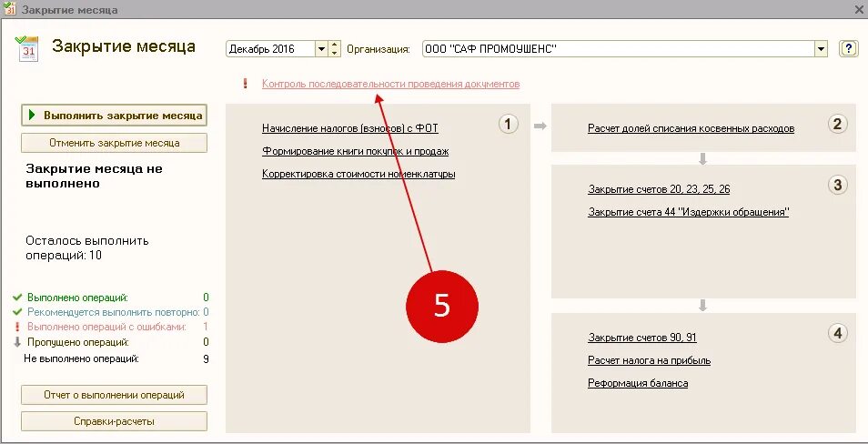Expand the Организация dropdown list
Image resolution: width=868 pixels, height=444 pixels.
pyautogui.click(x=821, y=49)
